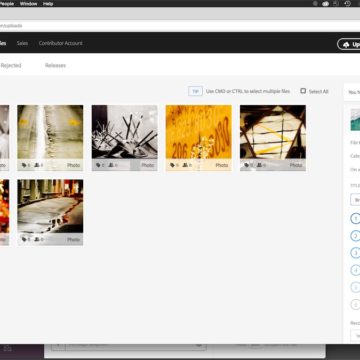
Task: Click the people icon on the yellow 206 numbers photo
Action: pyautogui.click(x=185, y=165)
